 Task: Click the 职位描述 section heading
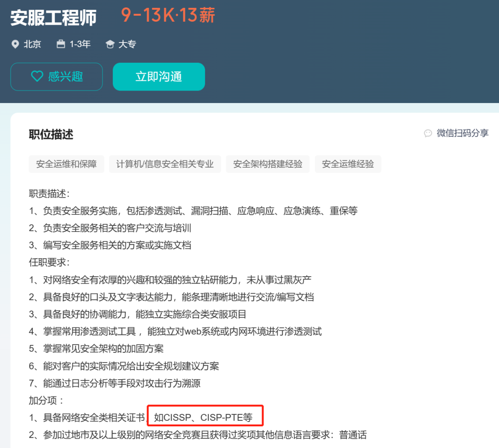pos(51,134)
